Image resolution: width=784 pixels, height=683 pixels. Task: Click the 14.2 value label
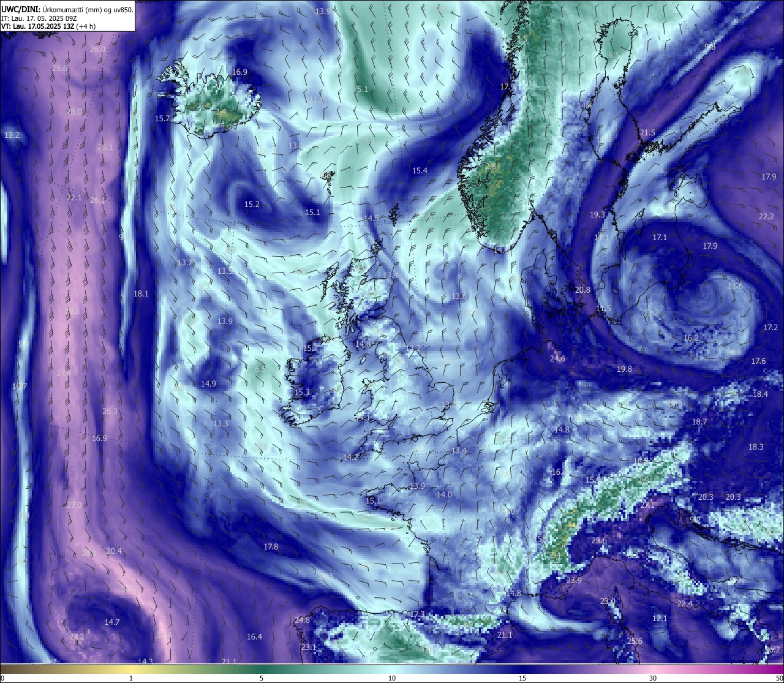tap(351, 457)
